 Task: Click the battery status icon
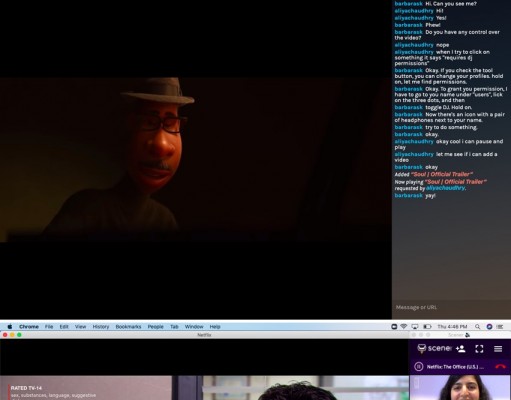tap(427, 327)
